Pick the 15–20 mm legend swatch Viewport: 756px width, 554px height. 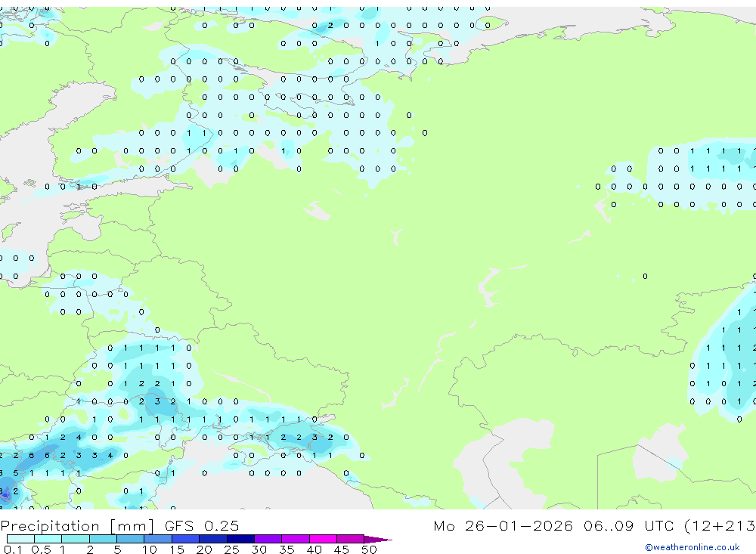tap(186, 539)
